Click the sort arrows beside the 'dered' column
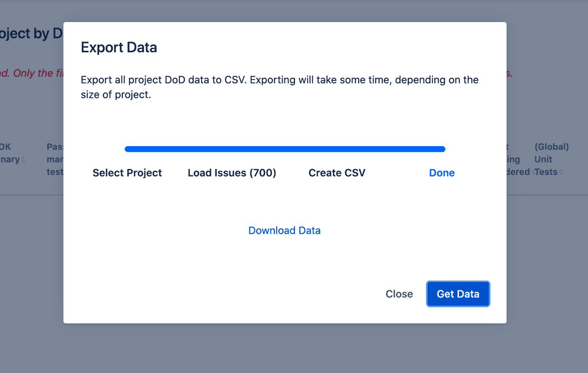The width and height of the screenshot is (588, 373). 533,172
